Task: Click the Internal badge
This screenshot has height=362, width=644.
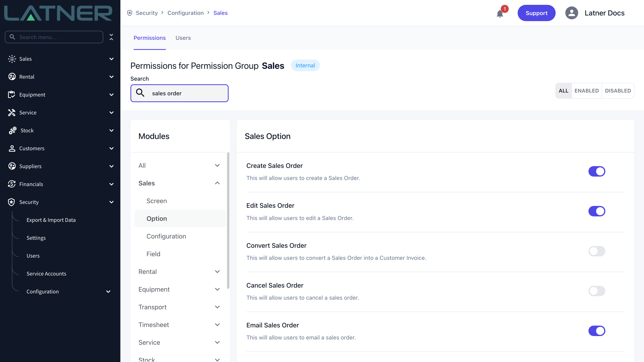Action: (x=305, y=65)
